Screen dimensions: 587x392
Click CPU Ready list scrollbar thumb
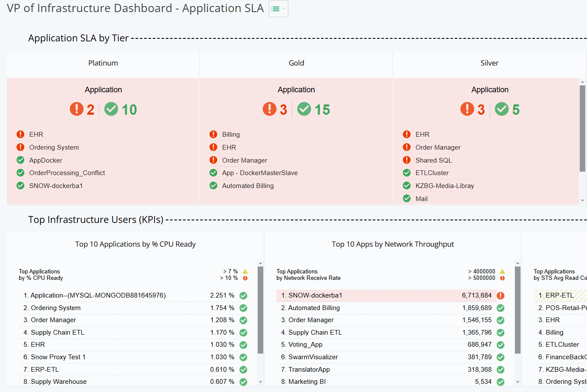tap(260, 310)
